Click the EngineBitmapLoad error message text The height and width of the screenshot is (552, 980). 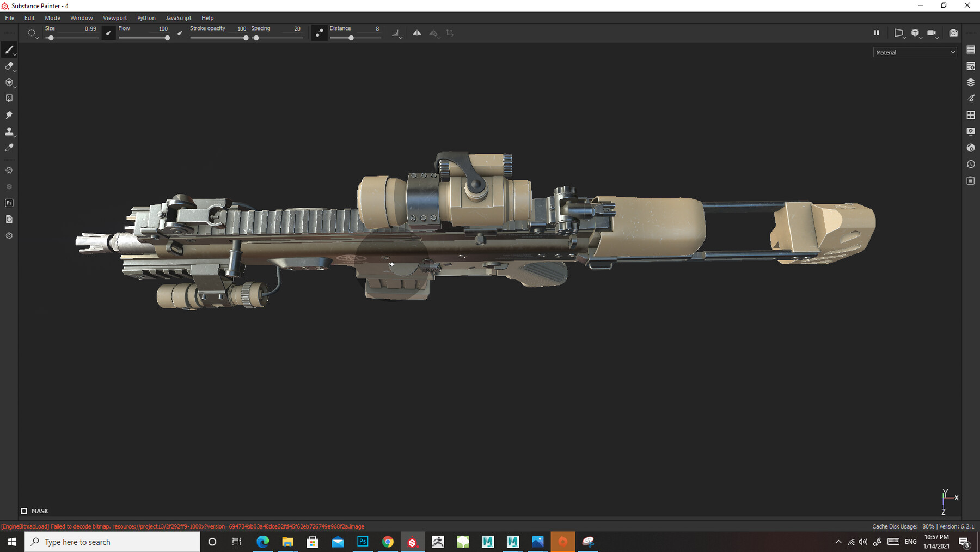[183, 526]
